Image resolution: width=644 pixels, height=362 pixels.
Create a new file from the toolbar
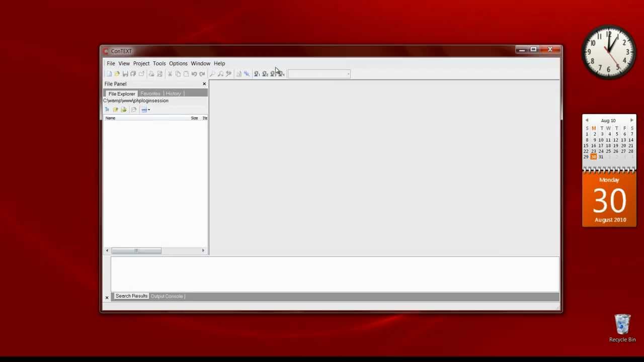point(109,74)
